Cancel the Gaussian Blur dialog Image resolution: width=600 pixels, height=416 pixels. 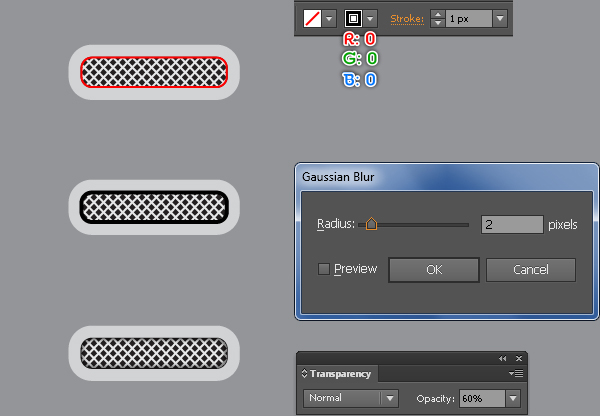pyautogui.click(x=531, y=270)
